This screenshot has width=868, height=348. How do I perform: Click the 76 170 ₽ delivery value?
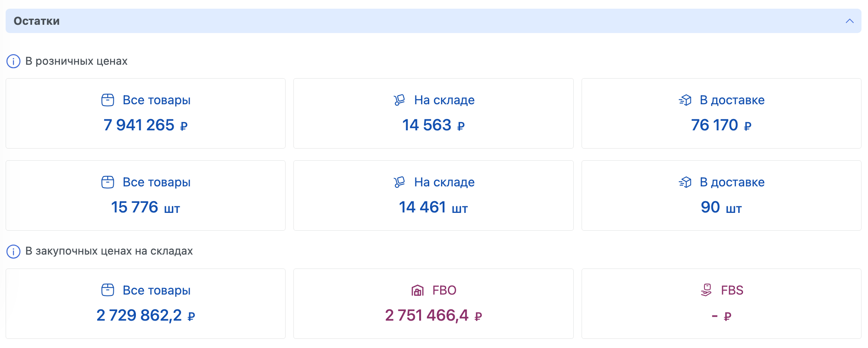721,125
